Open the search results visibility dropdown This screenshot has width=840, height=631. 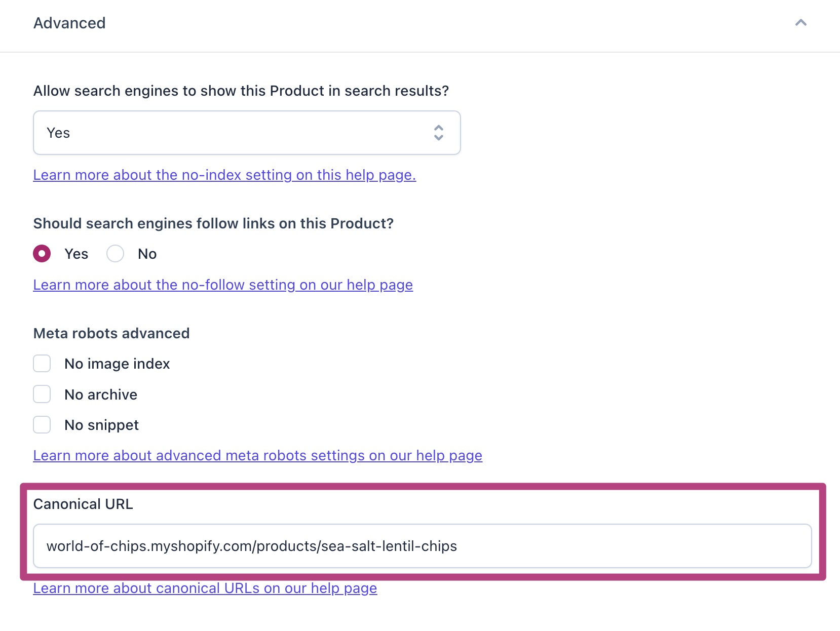pos(247,133)
